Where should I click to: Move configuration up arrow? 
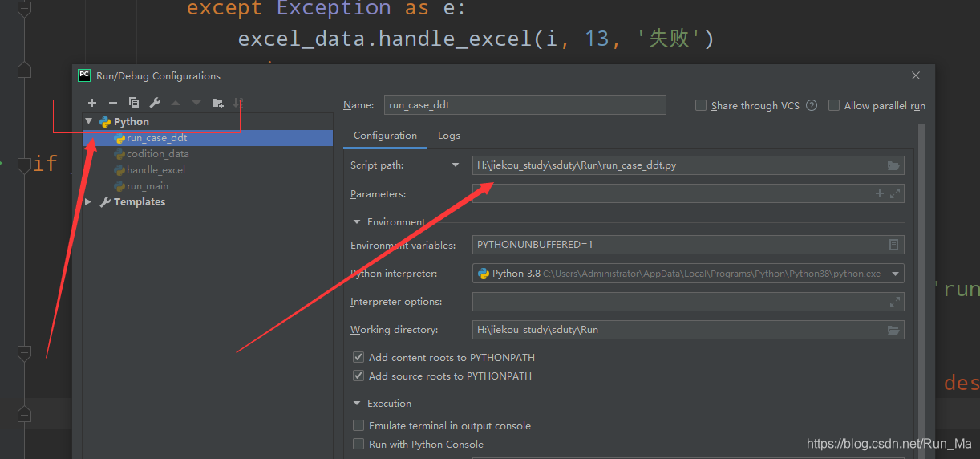(x=176, y=103)
